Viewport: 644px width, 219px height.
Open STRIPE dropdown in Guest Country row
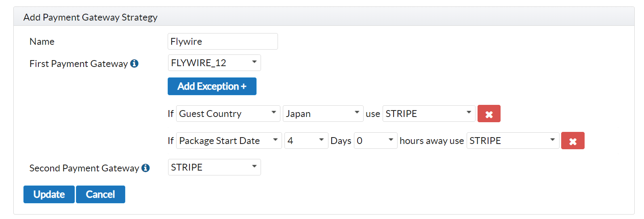(428, 114)
